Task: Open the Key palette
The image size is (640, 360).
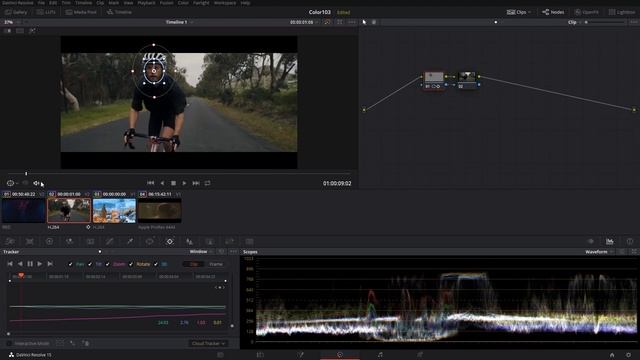Action: [x=209, y=242]
